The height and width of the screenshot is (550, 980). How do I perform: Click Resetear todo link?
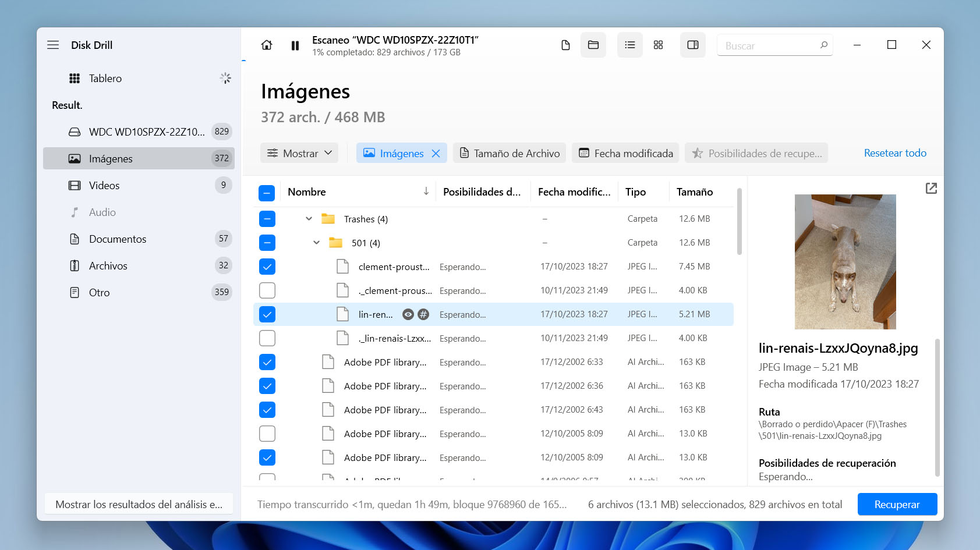pyautogui.click(x=895, y=153)
